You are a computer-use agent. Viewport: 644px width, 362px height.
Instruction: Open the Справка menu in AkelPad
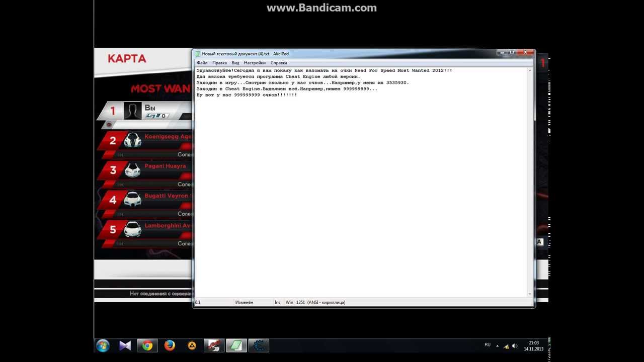click(x=279, y=63)
